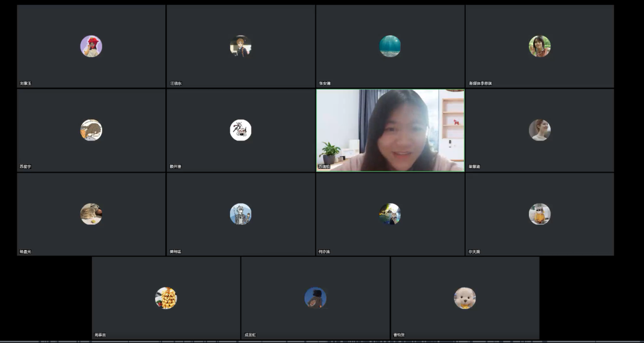
Task: Click the name label under the pineapple avatar
Action: point(100,335)
